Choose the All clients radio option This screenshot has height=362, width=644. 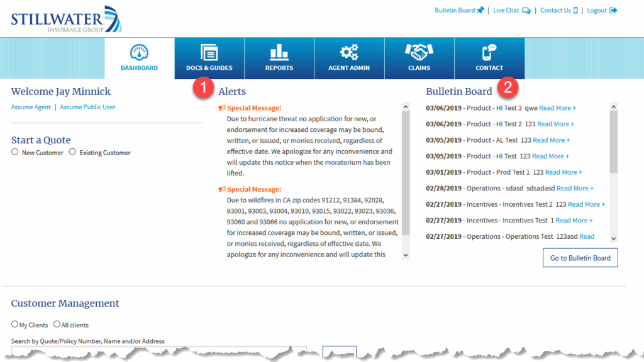pos(57,324)
